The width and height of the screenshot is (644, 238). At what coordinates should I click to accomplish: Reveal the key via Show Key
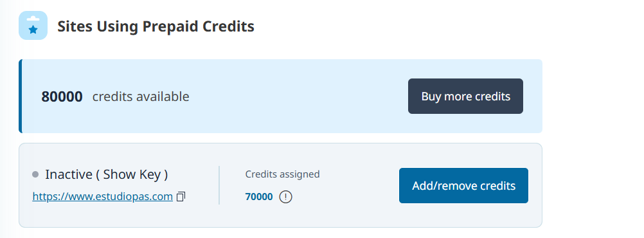click(131, 174)
